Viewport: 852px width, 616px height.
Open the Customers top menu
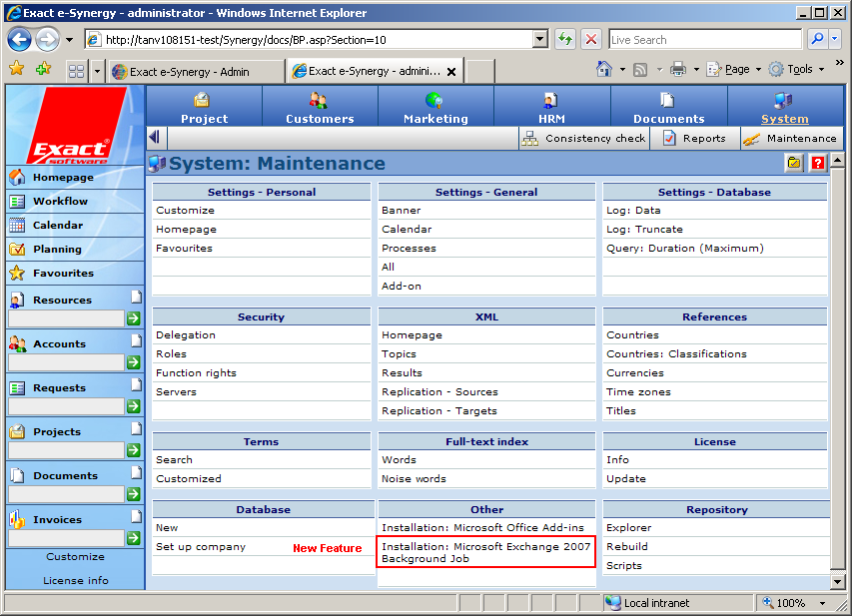320,107
